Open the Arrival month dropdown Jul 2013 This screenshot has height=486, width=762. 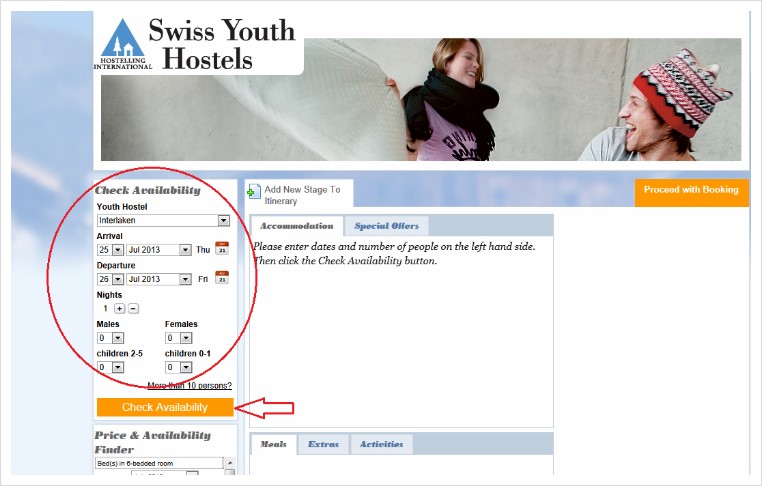point(159,250)
